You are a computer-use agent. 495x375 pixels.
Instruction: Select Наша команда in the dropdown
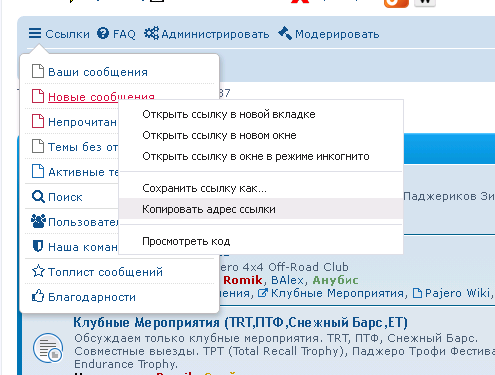pyautogui.click(x=82, y=247)
